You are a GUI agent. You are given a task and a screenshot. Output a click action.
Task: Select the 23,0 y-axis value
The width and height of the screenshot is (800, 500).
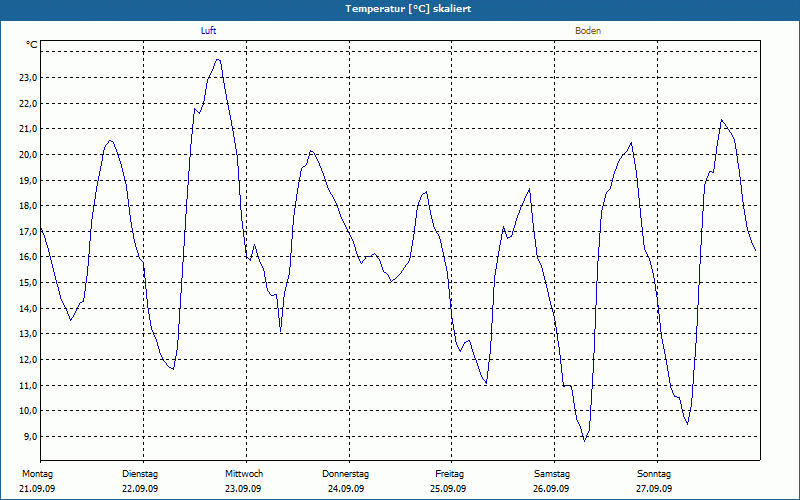[28, 78]
